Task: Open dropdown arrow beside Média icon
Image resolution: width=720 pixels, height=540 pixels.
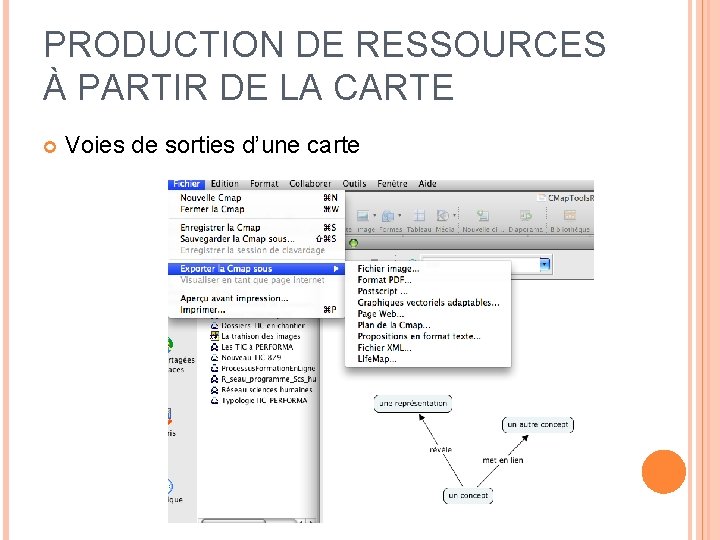Action: 454,215
